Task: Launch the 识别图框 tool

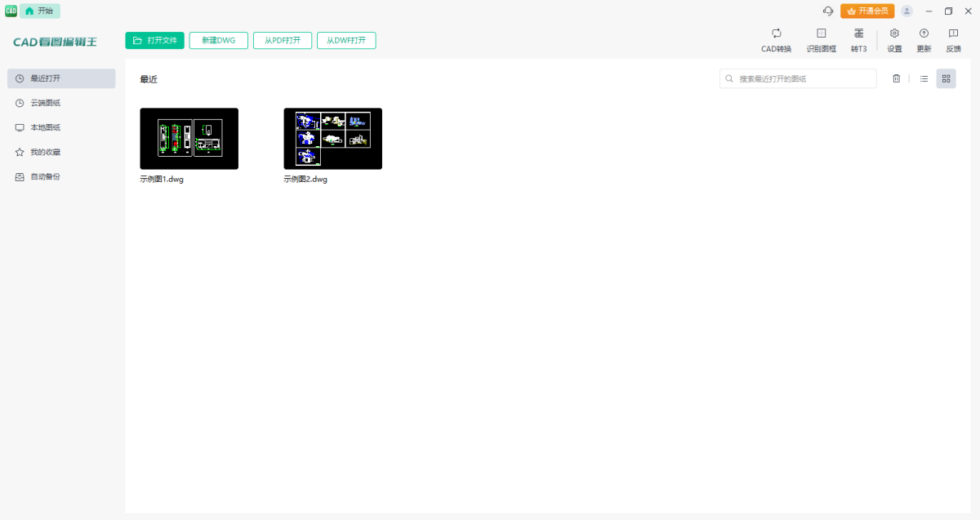Action: [822, 40]
